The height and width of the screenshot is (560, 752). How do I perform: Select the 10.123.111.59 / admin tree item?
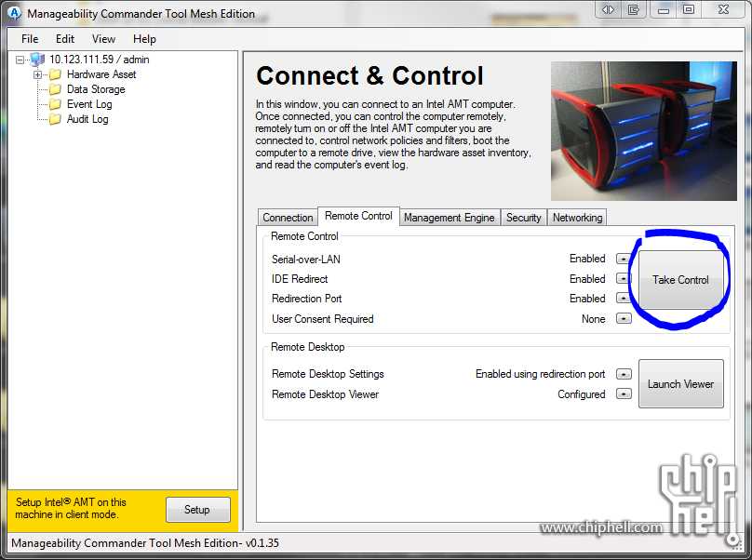pos(100,60)
